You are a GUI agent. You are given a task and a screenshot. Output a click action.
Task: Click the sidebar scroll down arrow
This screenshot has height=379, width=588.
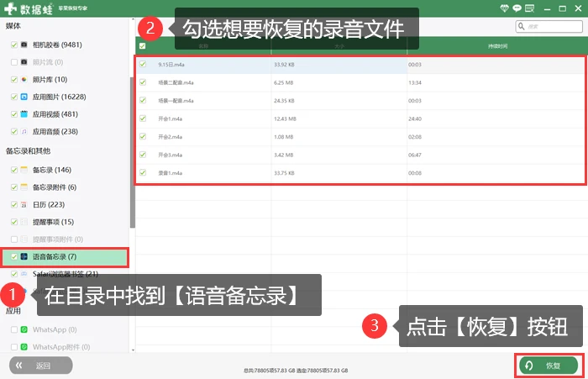tap(133, 350)
